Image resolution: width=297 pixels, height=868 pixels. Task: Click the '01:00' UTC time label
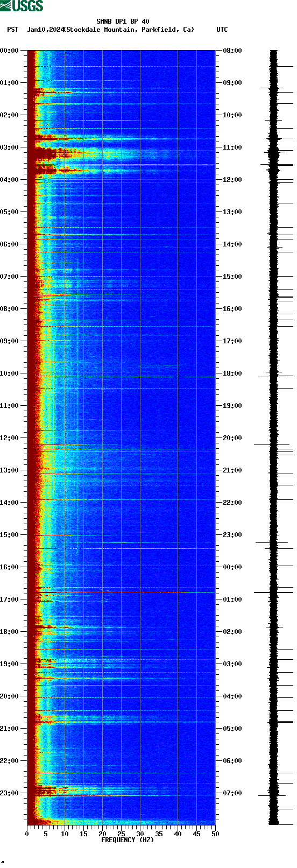pyautogui.click(x=232, y=599)
